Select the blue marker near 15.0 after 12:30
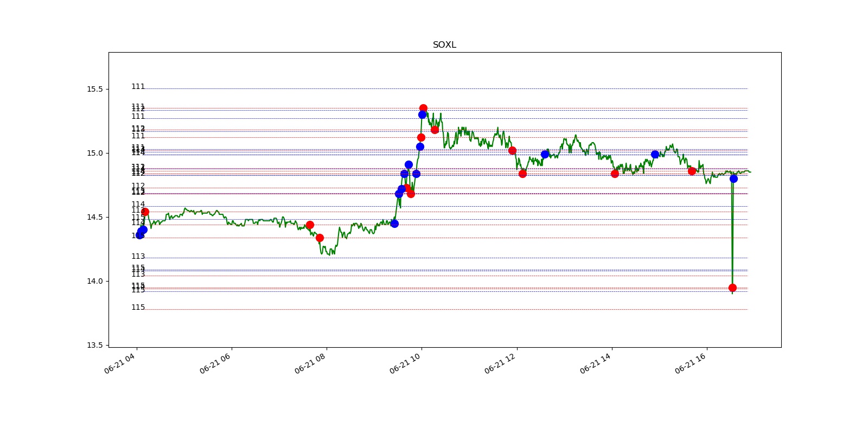 pyautogui.click(x=545, y=155)
